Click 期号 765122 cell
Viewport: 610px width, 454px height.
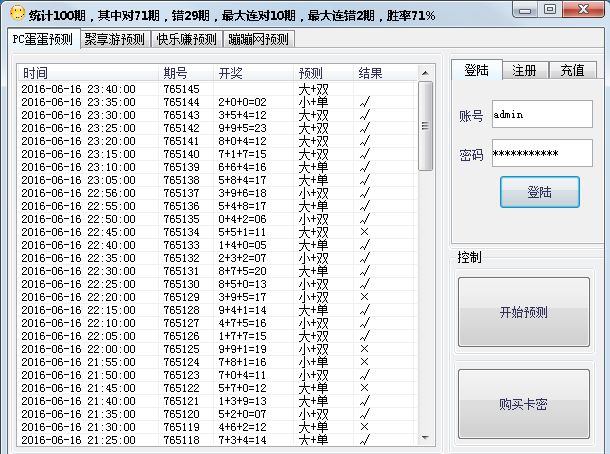(181, 388)
